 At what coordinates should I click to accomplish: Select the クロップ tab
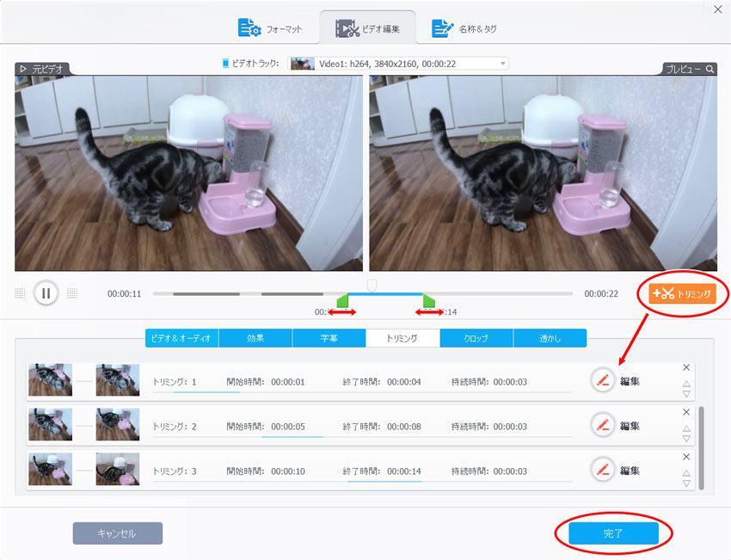[476, 338]
